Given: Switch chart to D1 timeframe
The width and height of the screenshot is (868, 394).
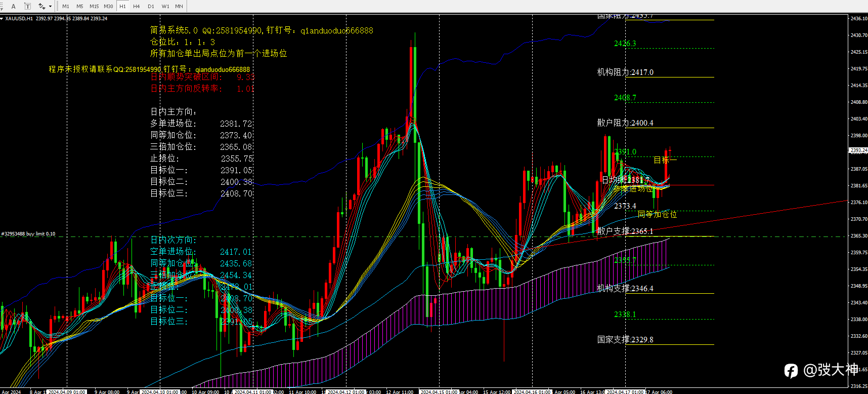Looking at the screenshot, I should (x=151, y=6).
